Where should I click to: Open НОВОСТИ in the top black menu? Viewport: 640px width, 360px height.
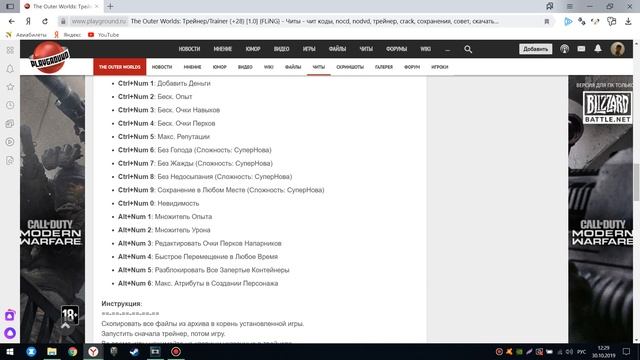point(189,49)
